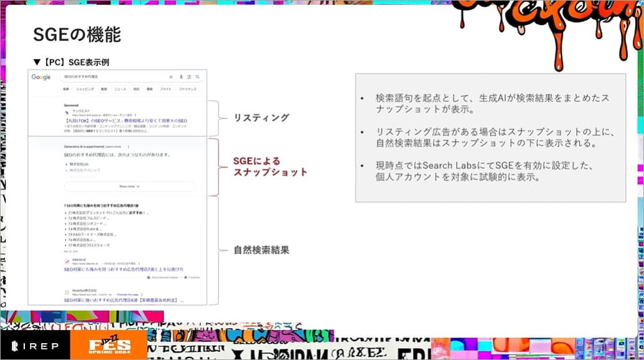Switch to the ファイナンス filter chip
The width and height of the screenshot is (644, 360).
[x=187, y=89]
